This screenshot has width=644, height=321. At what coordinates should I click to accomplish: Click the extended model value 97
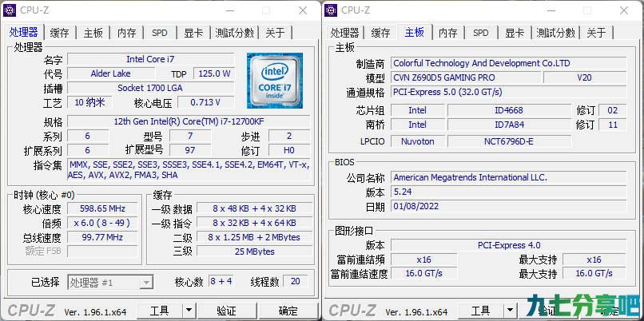click(190, 150)
